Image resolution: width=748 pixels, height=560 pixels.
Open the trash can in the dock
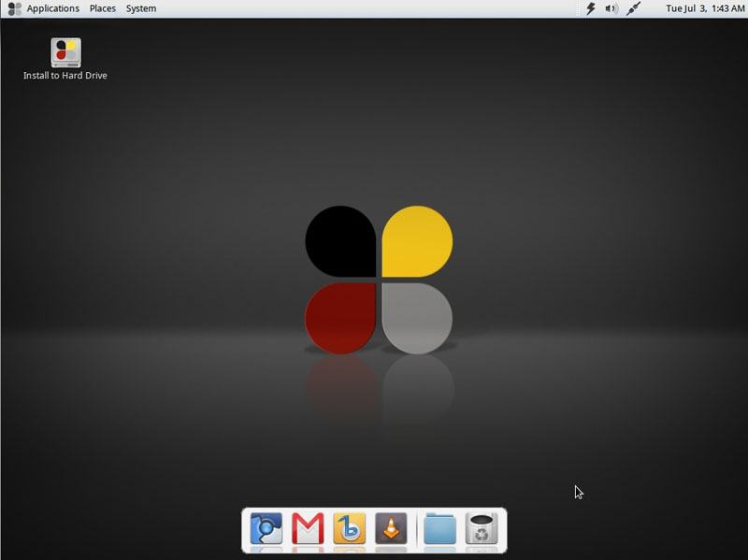coord(482,529)
